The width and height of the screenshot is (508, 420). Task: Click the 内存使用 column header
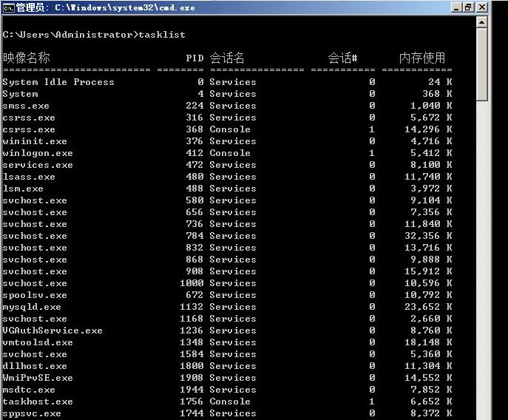pos(422,58)
